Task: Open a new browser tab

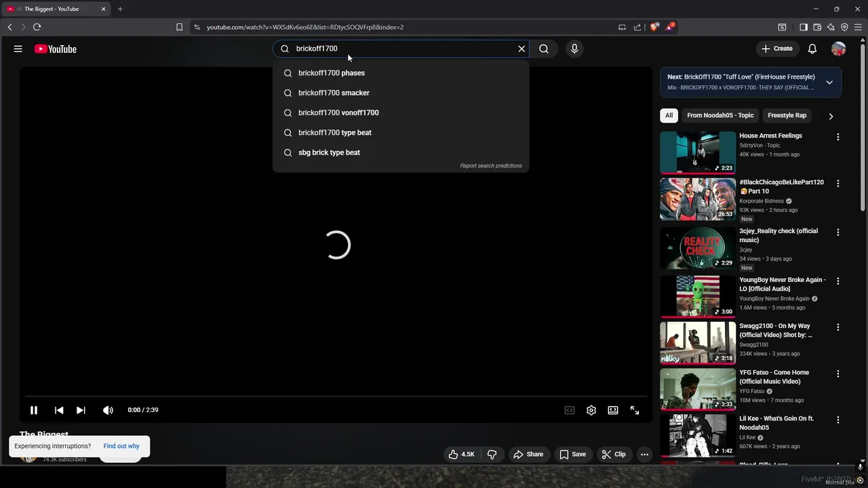Action: pyautogui.click(x=120, y=9)
